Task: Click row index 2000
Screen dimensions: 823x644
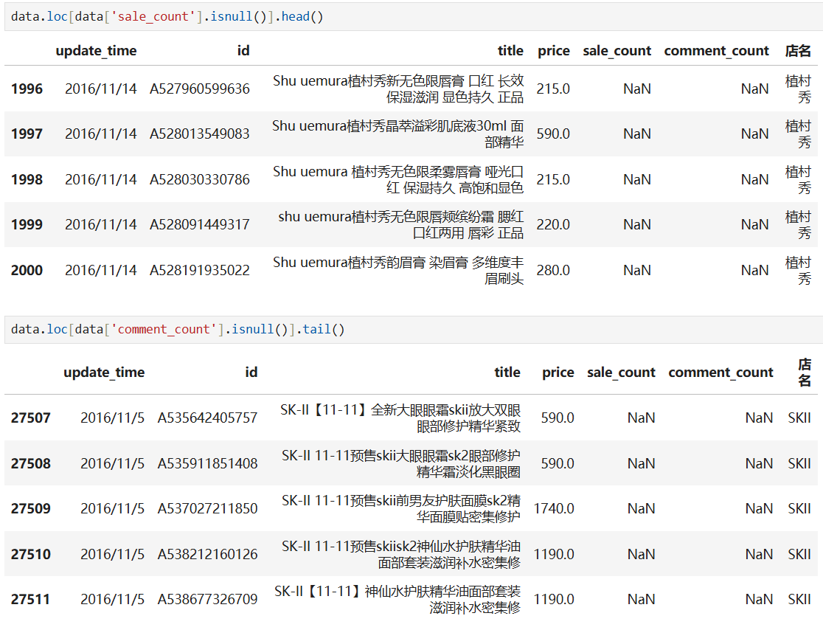Action: pos(27,270)
